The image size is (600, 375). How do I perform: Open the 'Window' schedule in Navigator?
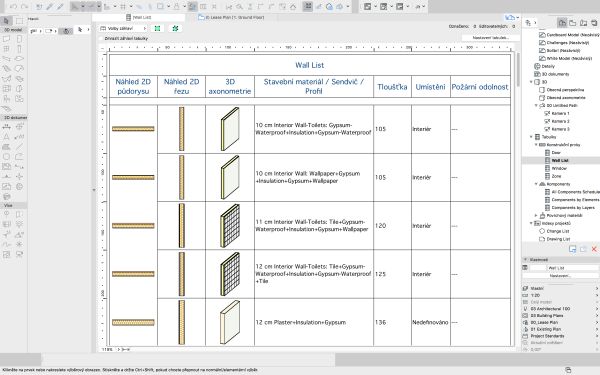(x=559, y=168)
